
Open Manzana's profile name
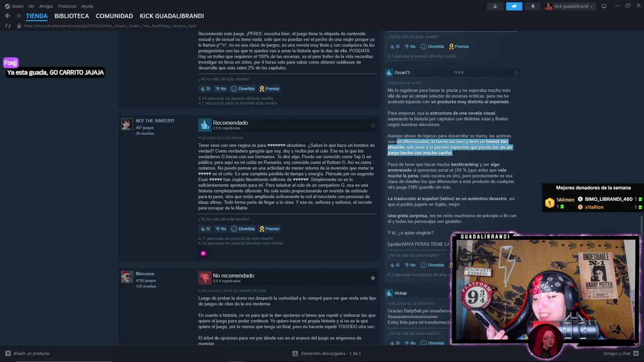(x=145, y=274)
